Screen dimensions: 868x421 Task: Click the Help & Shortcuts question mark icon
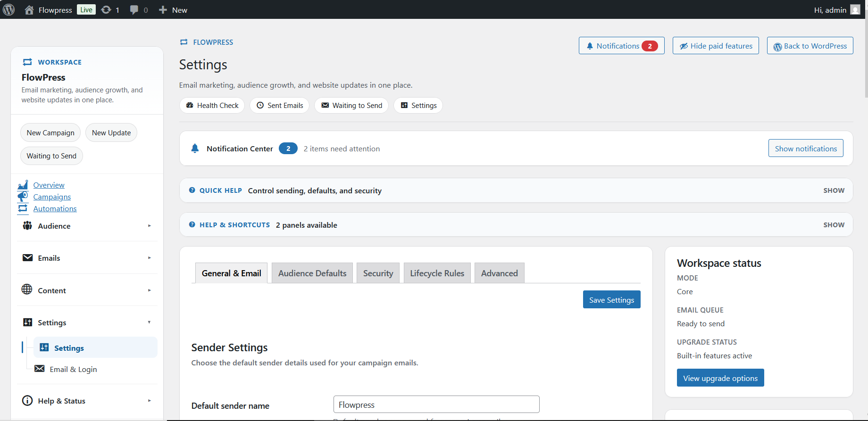click(x=192, y=225)
